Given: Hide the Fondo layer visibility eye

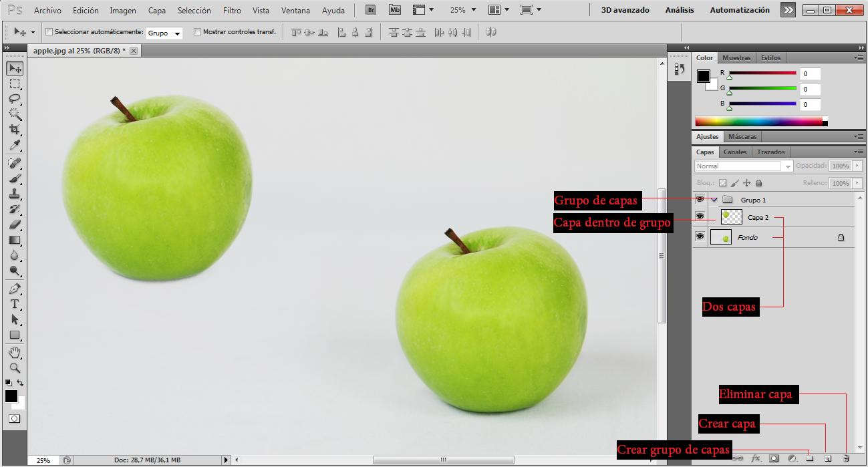Looking at the screenshot, I should click(700, 236).
